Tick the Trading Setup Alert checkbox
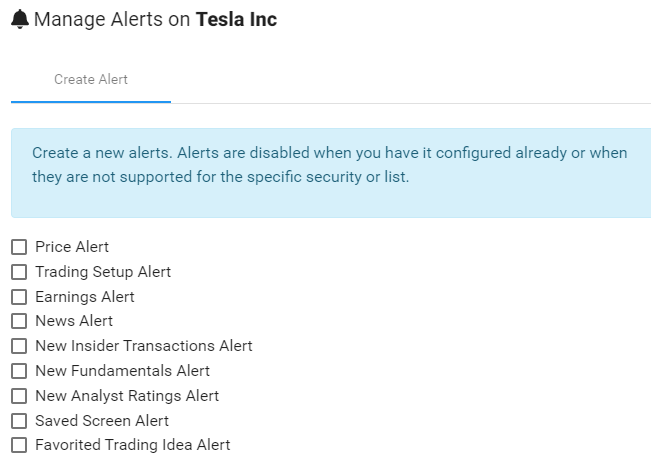Image resolution: width=651 pixels, height=472 pixels. point(19,272)
